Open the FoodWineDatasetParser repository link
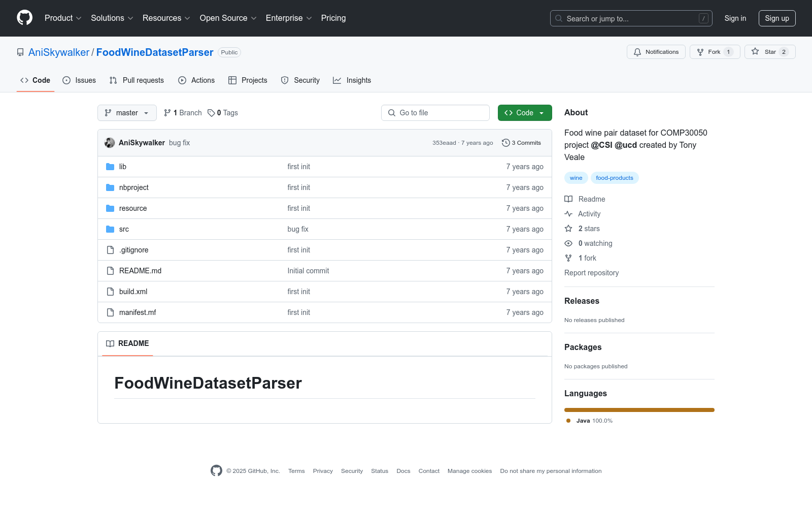Screen dimensions: 812x508 coord(155,52)
